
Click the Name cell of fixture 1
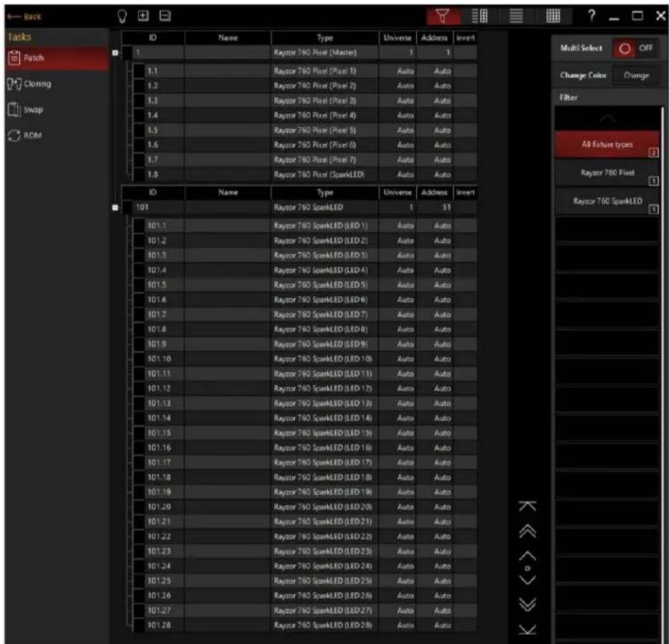(x=228, y=52)
